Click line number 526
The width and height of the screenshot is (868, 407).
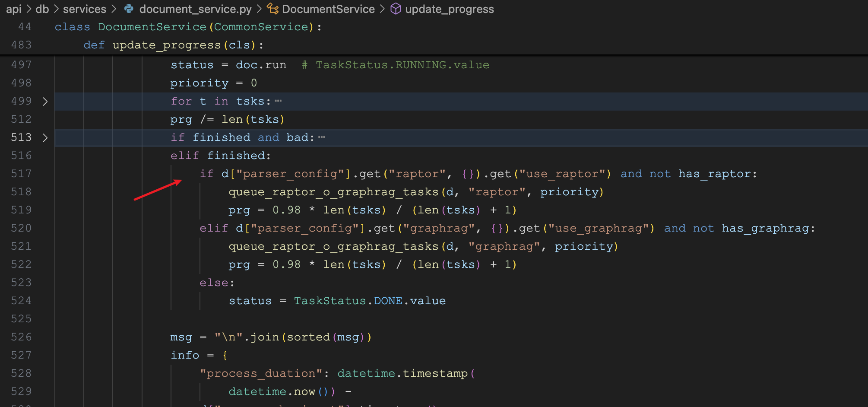click(x=21, y=337)
